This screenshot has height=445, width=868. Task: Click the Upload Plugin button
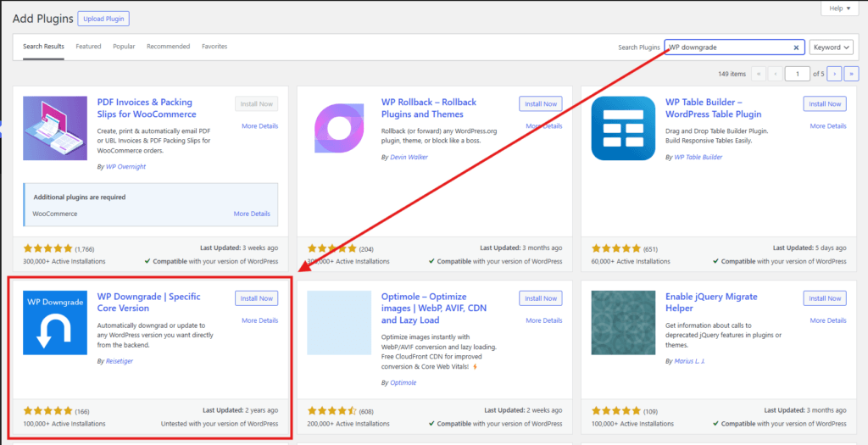(x=103, y=19)
